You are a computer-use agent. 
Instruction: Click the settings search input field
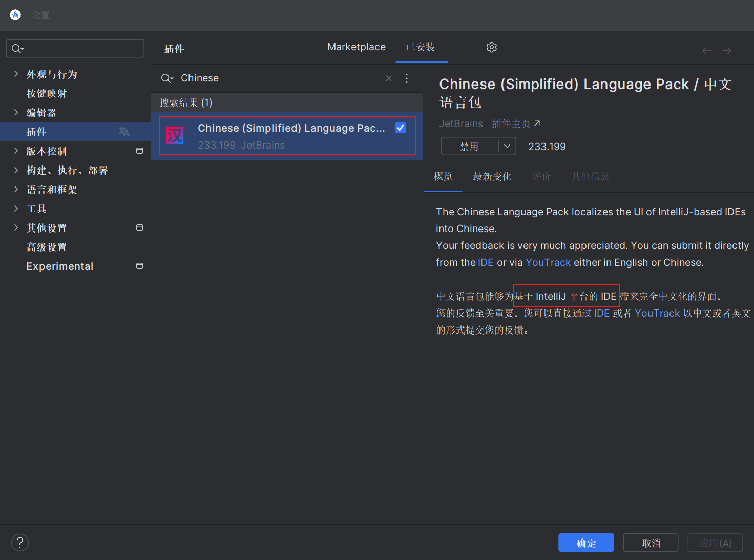click(75, 49)
